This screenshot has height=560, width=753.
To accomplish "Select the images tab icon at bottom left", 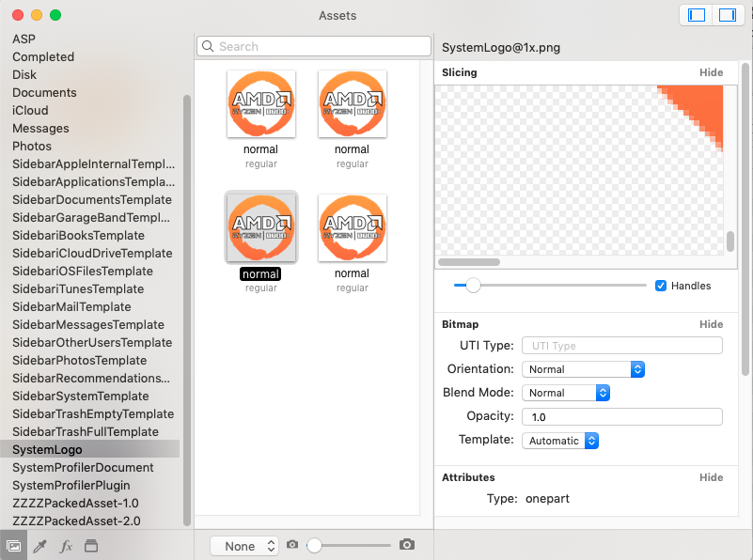I will 14,546.
